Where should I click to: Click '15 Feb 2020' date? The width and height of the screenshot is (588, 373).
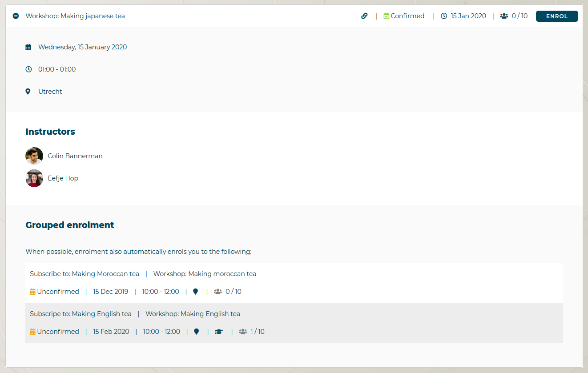[111, 332]
